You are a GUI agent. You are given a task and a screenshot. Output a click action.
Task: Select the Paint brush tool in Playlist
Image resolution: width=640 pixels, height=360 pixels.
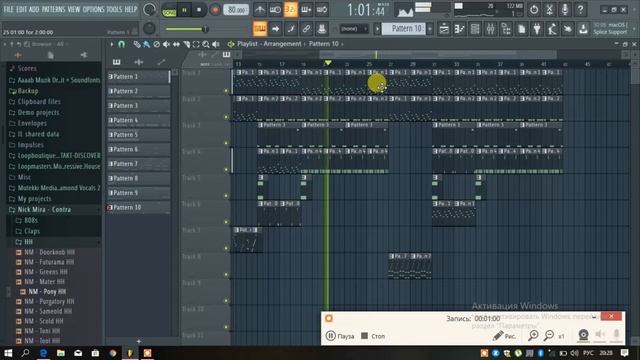click(147, 44)
